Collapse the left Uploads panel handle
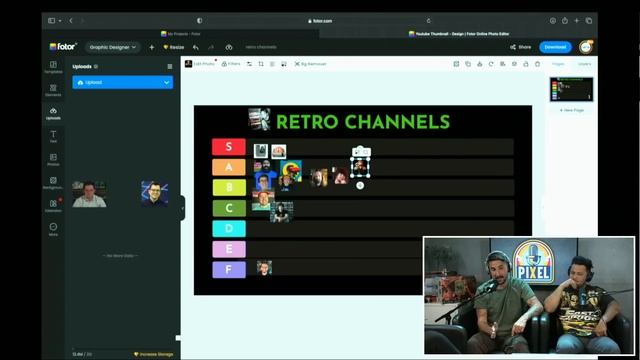This screenshot has height=360, width=640. point(182,208)
